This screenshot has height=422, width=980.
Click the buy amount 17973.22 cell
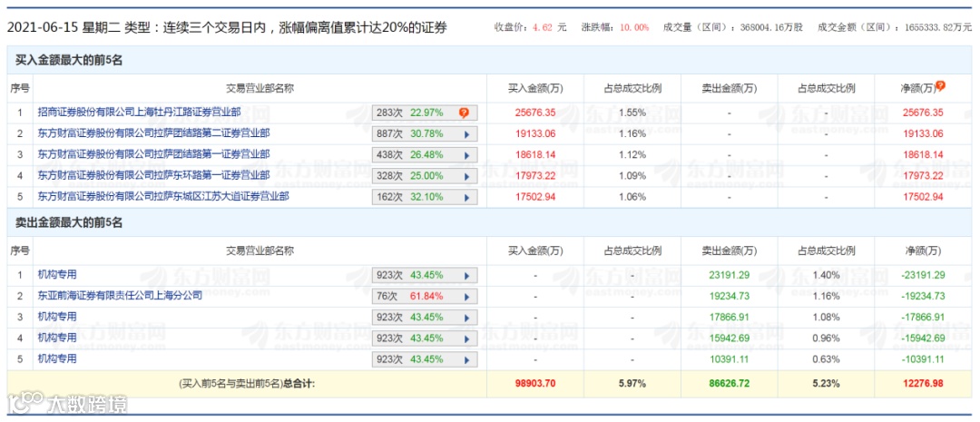click(x=535, y=176)
